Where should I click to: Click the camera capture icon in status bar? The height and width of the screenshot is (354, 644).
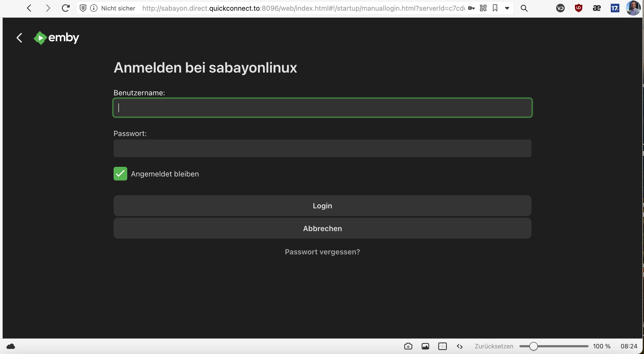408,346
